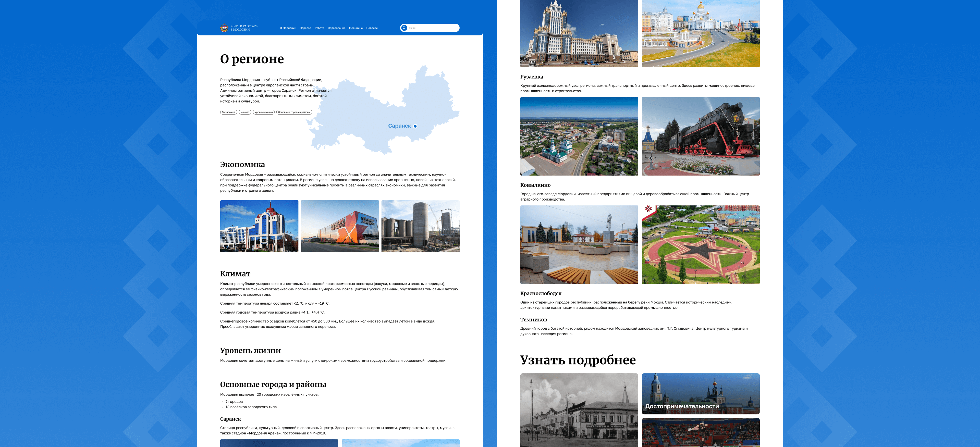Click the magnifier search icon
Image resolution: width=980 pixels, height=447 pixels.
pyautogui.click(x=404, y=28)
